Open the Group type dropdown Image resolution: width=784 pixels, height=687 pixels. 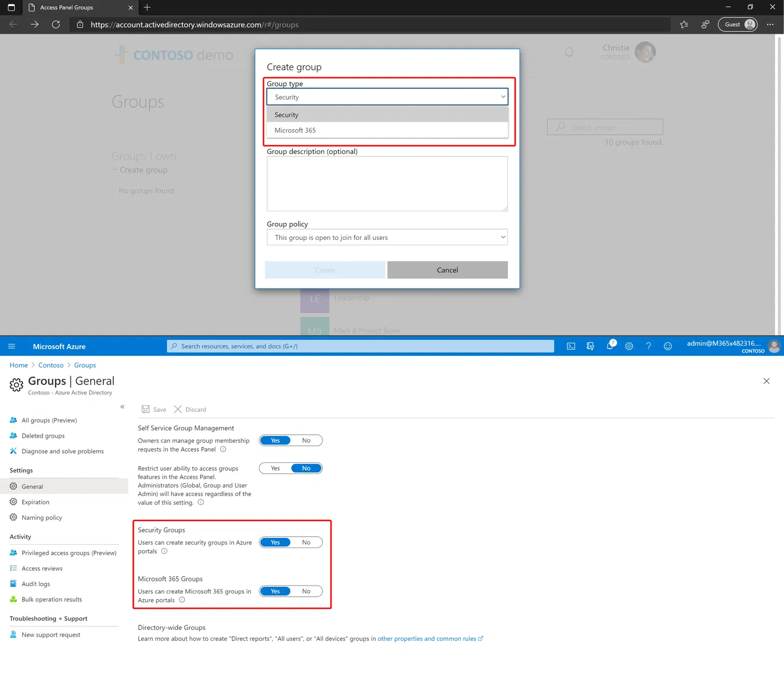(x=388, y=97)
